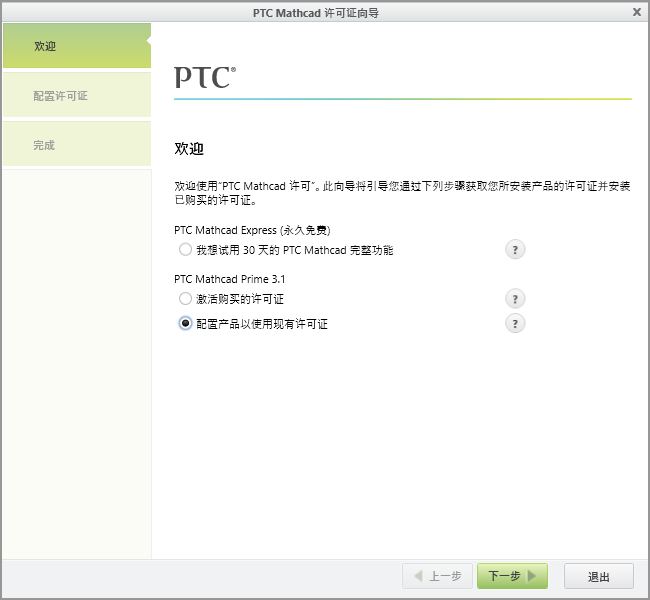Select 激活购买的许可证 radio button
The height and width of the screenshot is (600, 650).
coord(185,299)
